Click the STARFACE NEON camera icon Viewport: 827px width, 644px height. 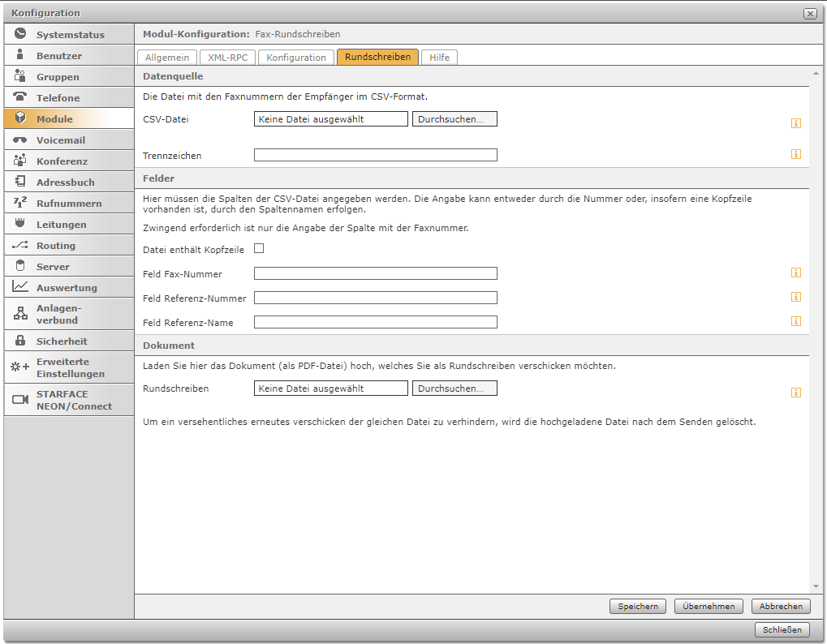(20, 400)
